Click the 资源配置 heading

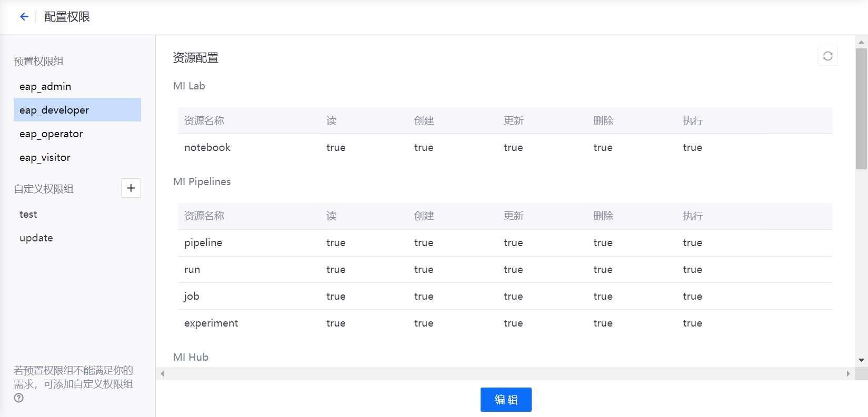click(196, 58)
